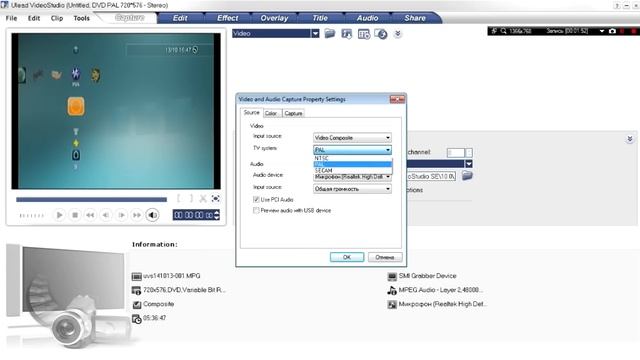This screenshot has height=360, width=640.
Task: Open the recorder bar dropdown arrow
Action: click(x=602, y=31)
